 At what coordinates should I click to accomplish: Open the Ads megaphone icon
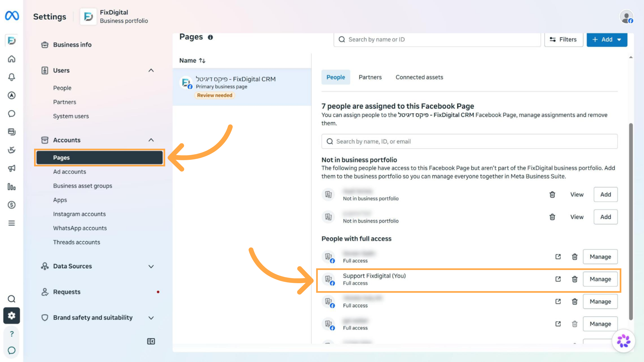click(12, 168)
